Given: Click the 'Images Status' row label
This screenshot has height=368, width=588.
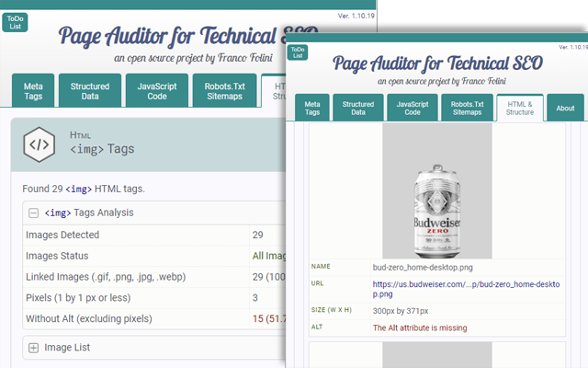Looking at the screenshot, I should click(57, 256).
